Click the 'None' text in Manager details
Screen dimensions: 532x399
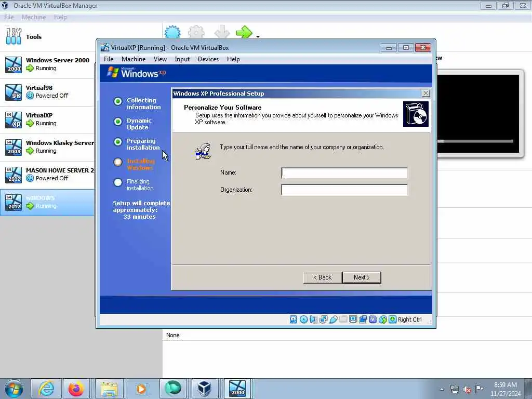tap(172, 335)
